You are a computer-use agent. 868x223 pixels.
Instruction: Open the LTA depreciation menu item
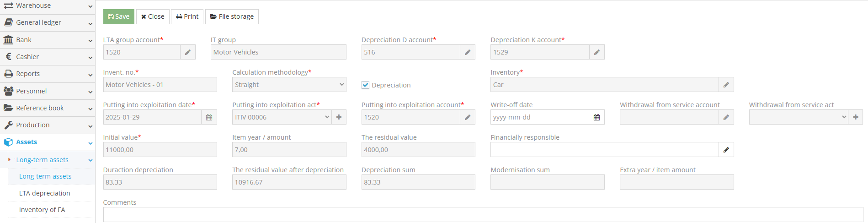pyautogui.click(x=45, y=193)
